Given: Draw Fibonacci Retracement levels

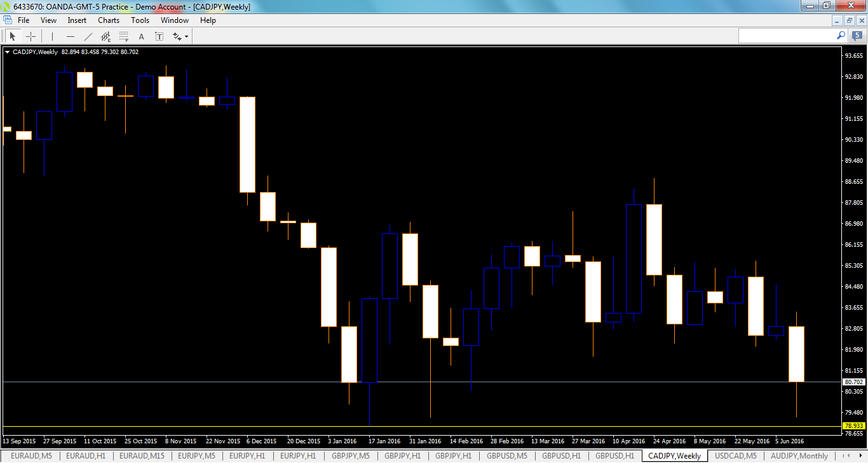Looking at the screenshot, I should coord(123,36).
